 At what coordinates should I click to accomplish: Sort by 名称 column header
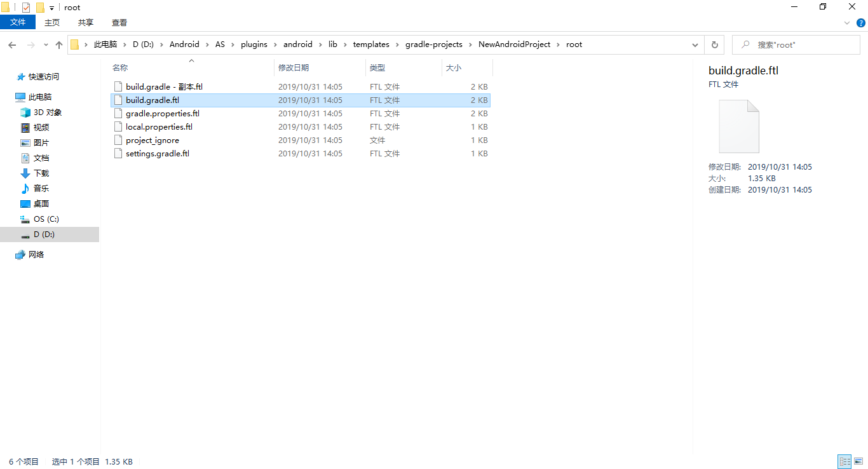click(x=191, y=67)
